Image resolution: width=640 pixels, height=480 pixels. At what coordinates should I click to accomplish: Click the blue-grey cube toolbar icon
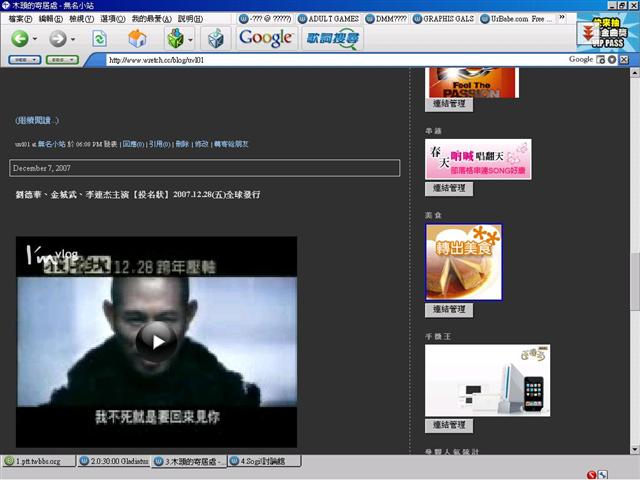pyautogui.click(x=216, y=39)
